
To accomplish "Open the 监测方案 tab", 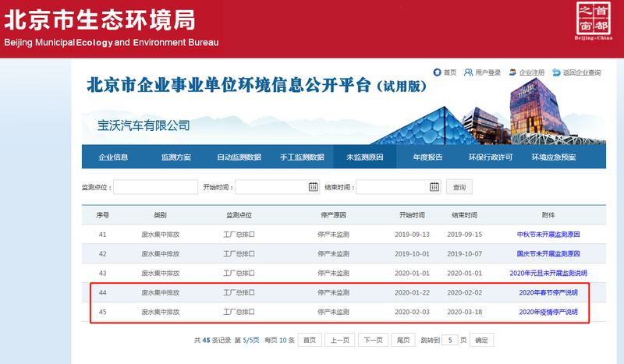I will (175, 157).
